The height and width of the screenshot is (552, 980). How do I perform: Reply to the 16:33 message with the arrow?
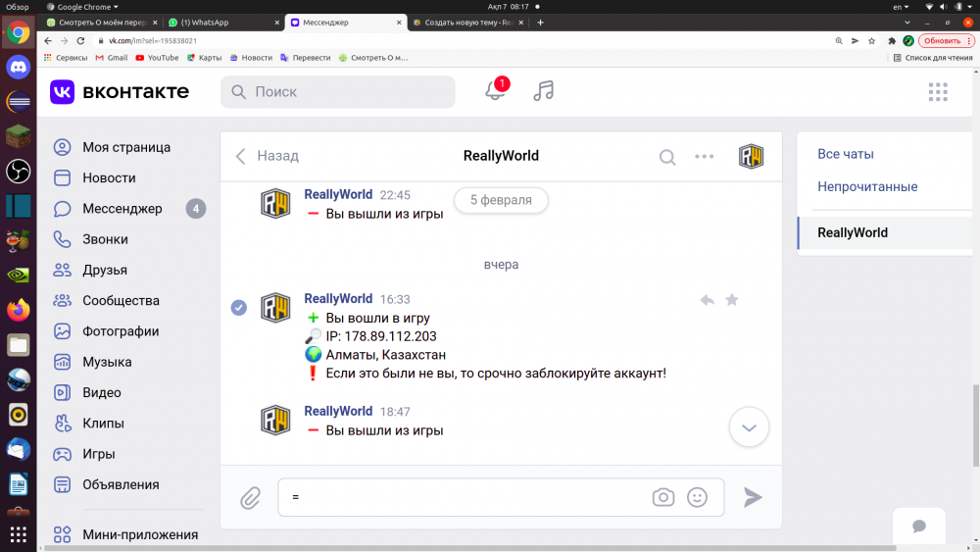pos(707,300)
